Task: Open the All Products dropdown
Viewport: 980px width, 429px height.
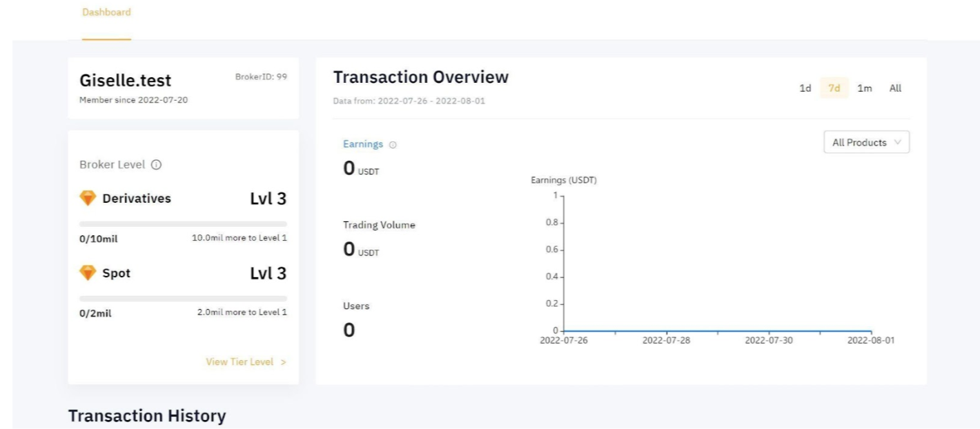Action: 866,143
